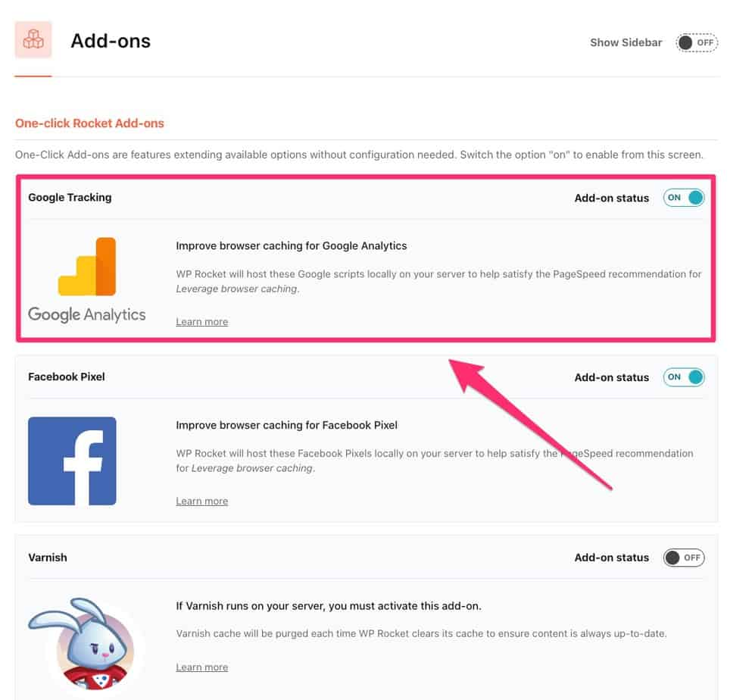Open Learn more under Google Tracking

[201, 321]
